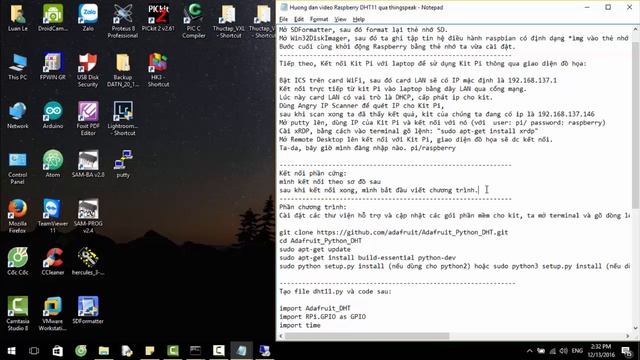Click the 'import RPi.GPIO as GPIO' line
The height and width of the screenshot is (360, 640).
coord(322,317)
